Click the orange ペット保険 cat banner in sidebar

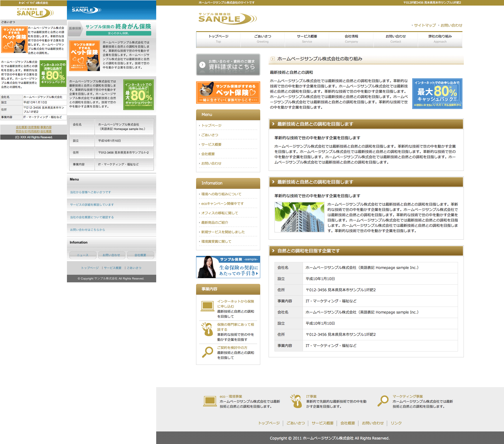pos(228,93)
